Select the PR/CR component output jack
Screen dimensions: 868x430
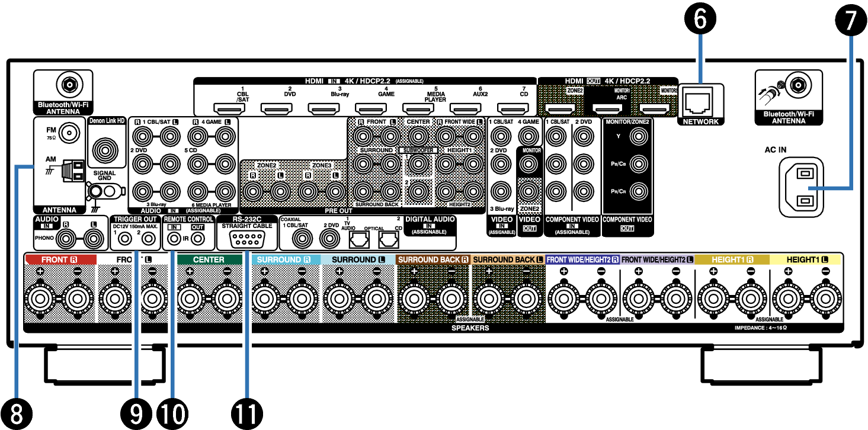coord(638,191)
